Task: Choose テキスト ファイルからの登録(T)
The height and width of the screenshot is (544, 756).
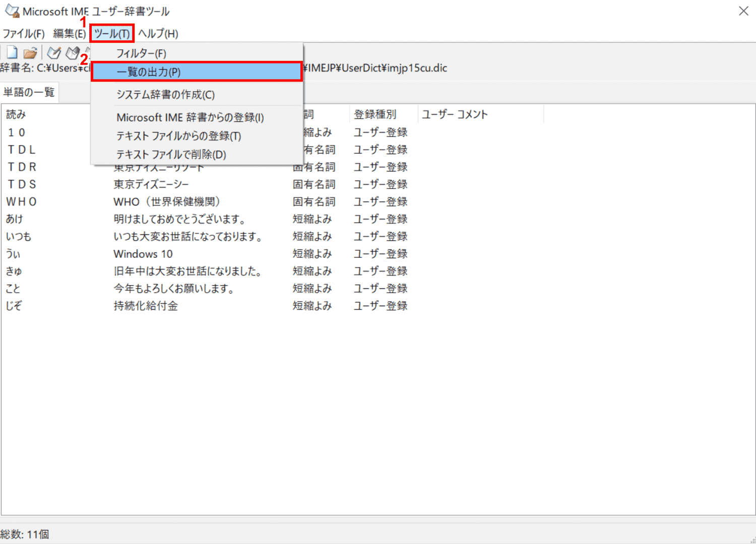Action: pos(197,136)
